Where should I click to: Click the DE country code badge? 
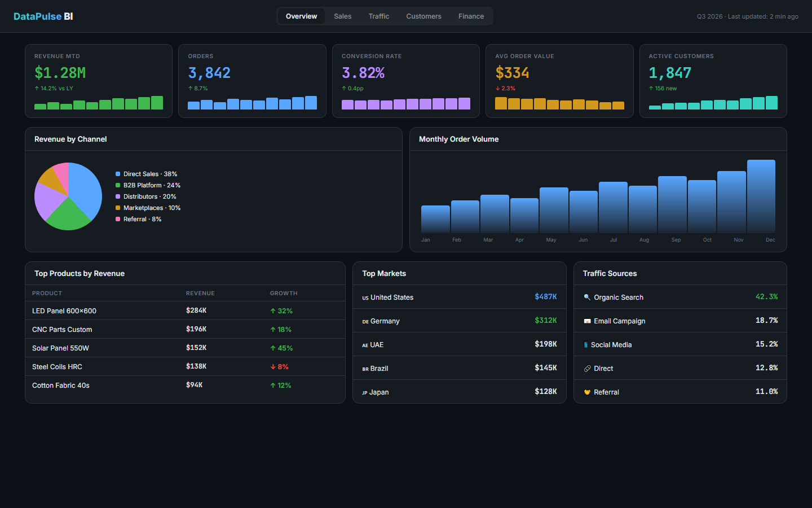[x=365, y=322]
